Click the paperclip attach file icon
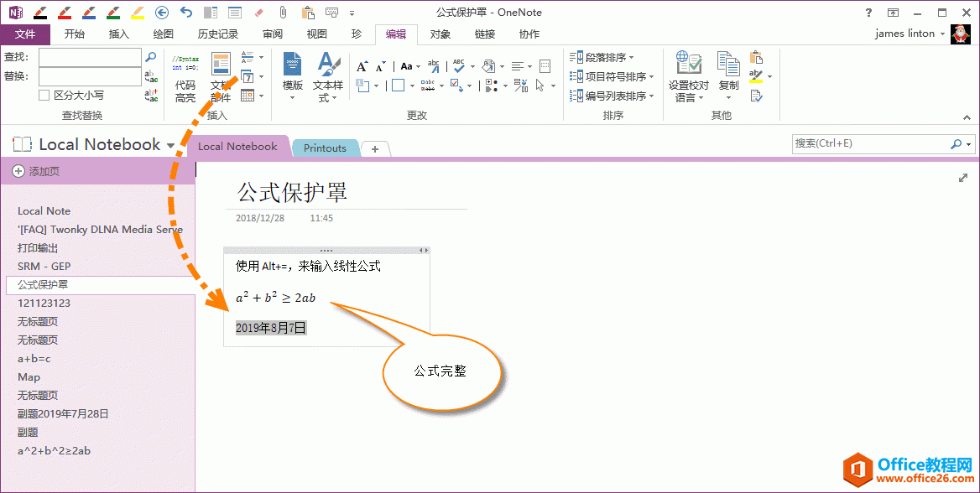Viewport: 980px width, 493px height. (x=283, y=13)
